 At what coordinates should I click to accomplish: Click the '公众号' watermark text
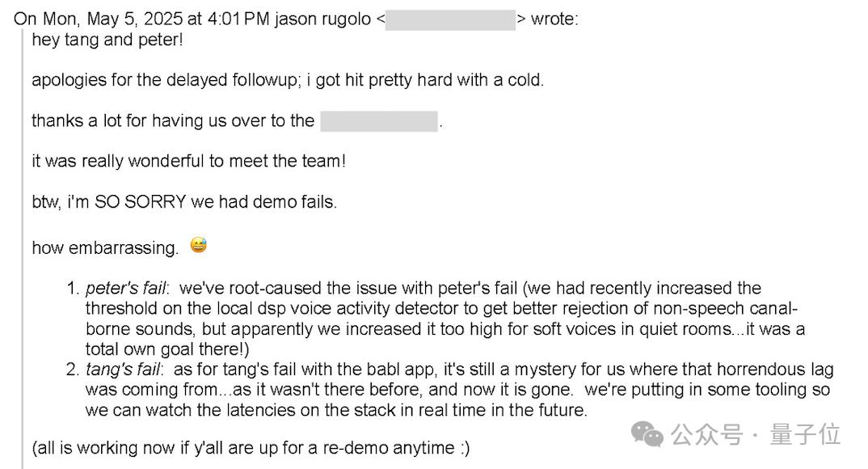[x=707, y=434]
